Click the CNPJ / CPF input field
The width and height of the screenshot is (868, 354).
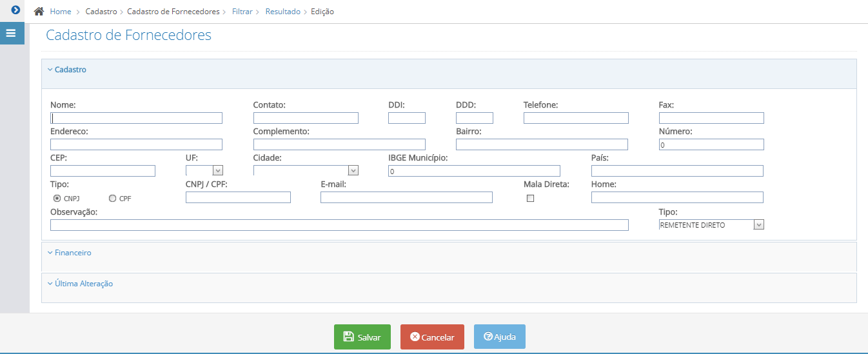[x=238, y=197]
